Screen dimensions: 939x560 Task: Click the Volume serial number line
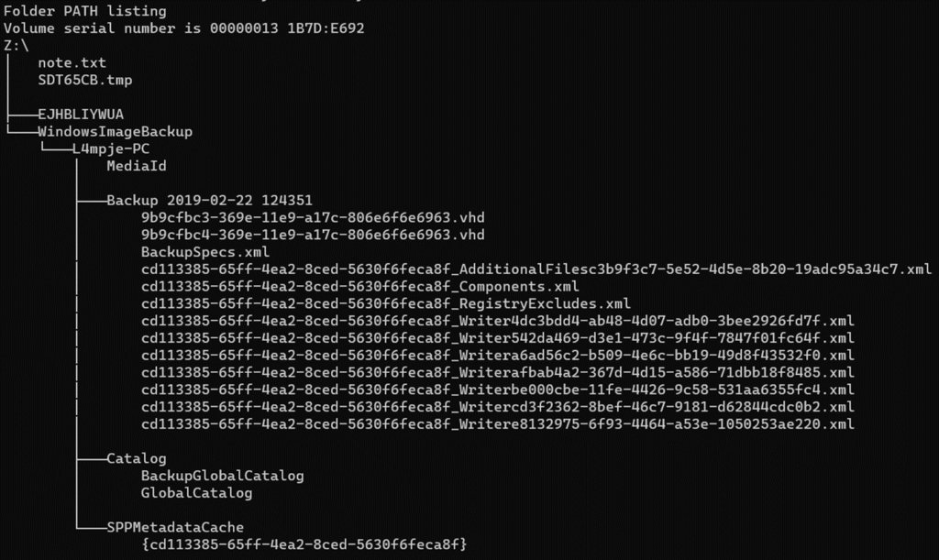tap(183, 28)
